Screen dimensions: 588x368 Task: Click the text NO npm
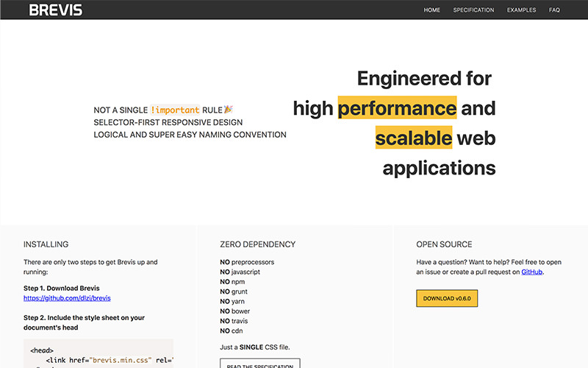point(232,282)
